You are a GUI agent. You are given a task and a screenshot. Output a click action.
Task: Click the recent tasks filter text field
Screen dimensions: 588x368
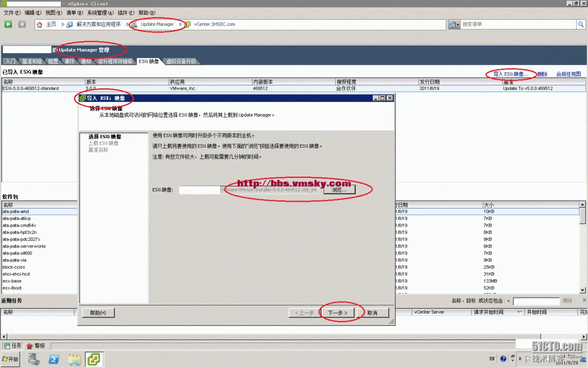pos(536,301)
